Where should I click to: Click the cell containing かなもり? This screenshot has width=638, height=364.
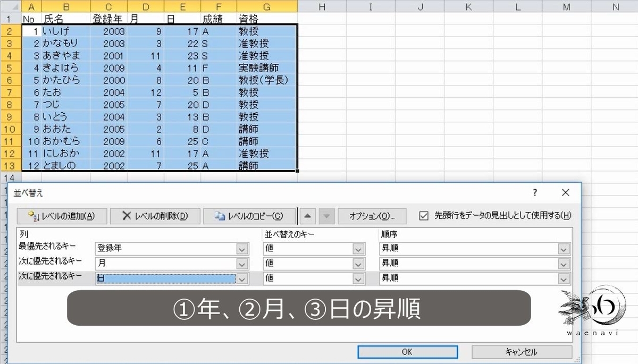pyautogui.click(x=65, y=43)
